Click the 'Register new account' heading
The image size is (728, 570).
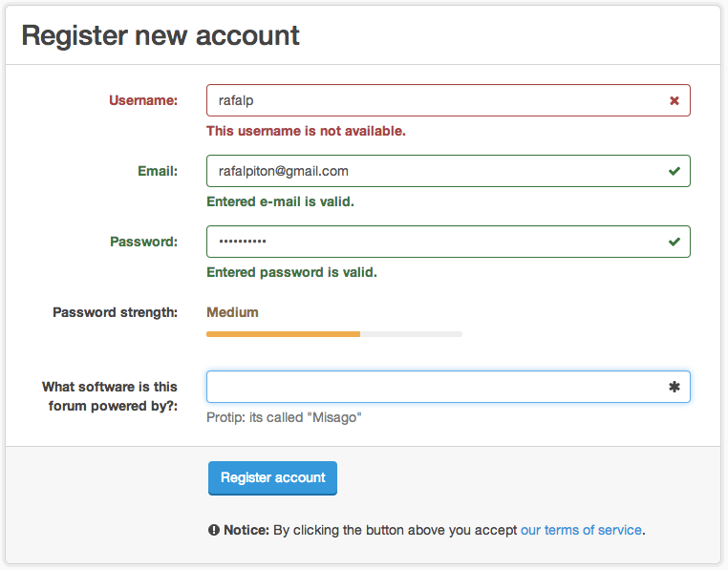[161, 36]
